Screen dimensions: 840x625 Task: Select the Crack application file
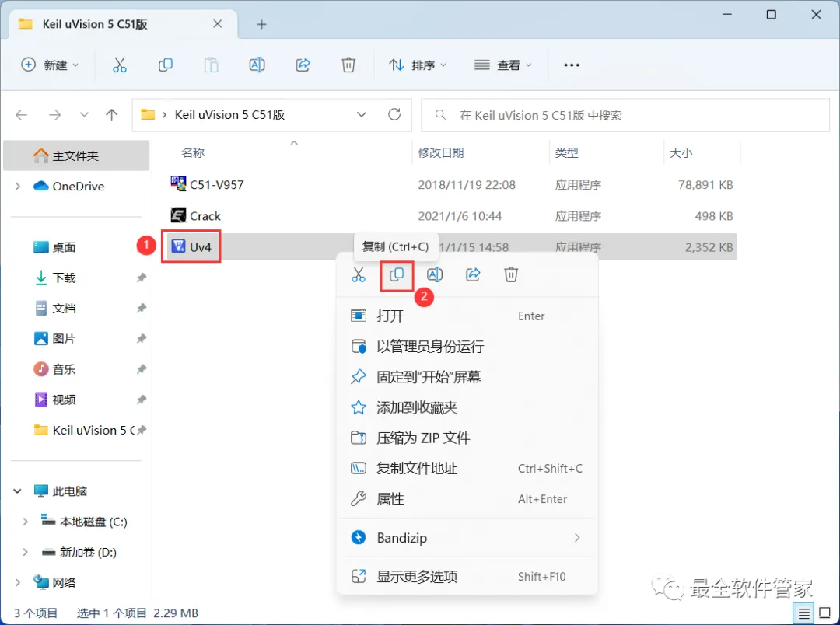pyautogui.click(x=195, y=216)
